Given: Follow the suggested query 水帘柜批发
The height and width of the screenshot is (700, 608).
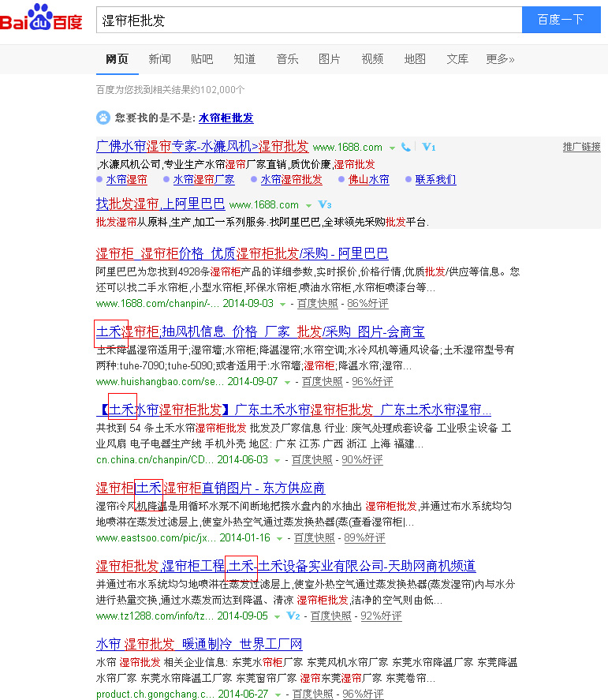Looking at the screenshot, I should 226,118.
